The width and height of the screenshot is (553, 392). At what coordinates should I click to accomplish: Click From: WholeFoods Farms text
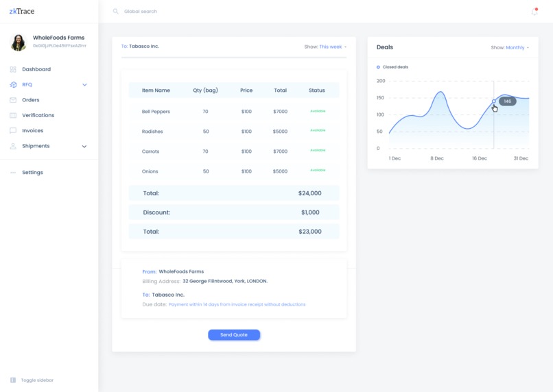point(173,271)
